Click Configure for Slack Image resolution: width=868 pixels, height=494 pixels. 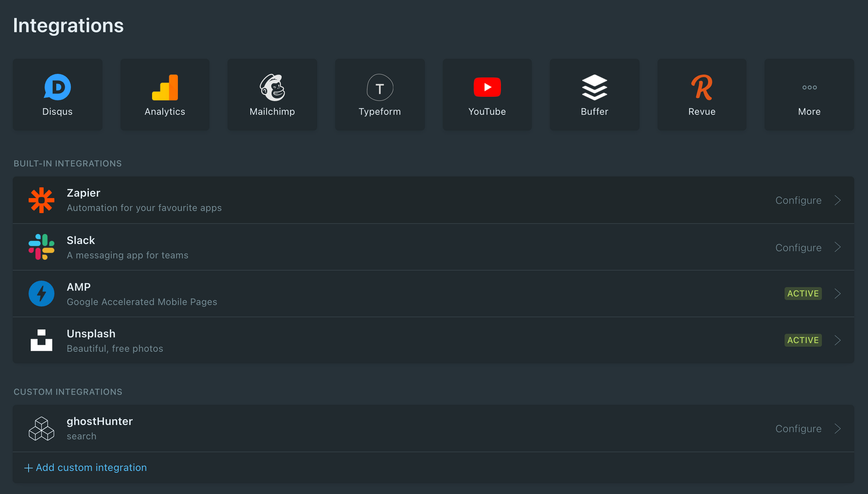point(799,248)
